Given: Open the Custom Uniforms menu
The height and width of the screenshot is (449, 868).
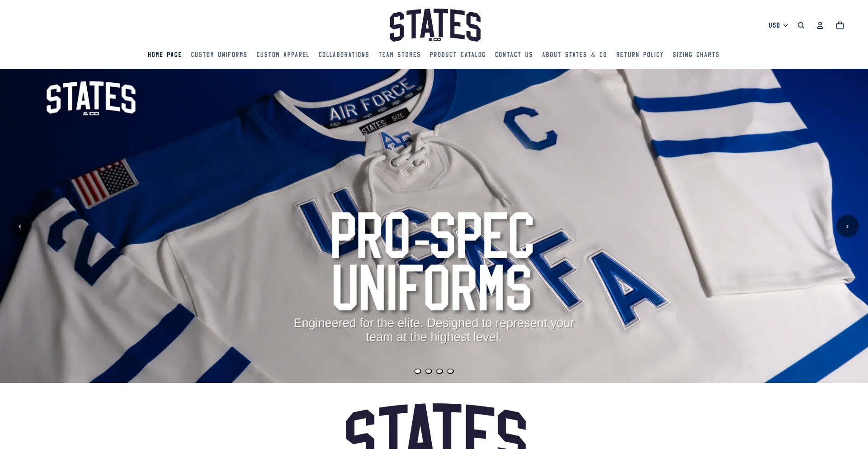Looking at the screenshot, I should pyautogui.click(x=219, y=55).
